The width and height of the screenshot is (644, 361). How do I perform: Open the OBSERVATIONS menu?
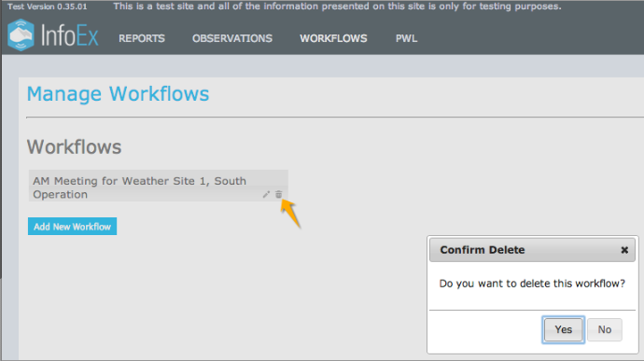[x=232, y=38]
